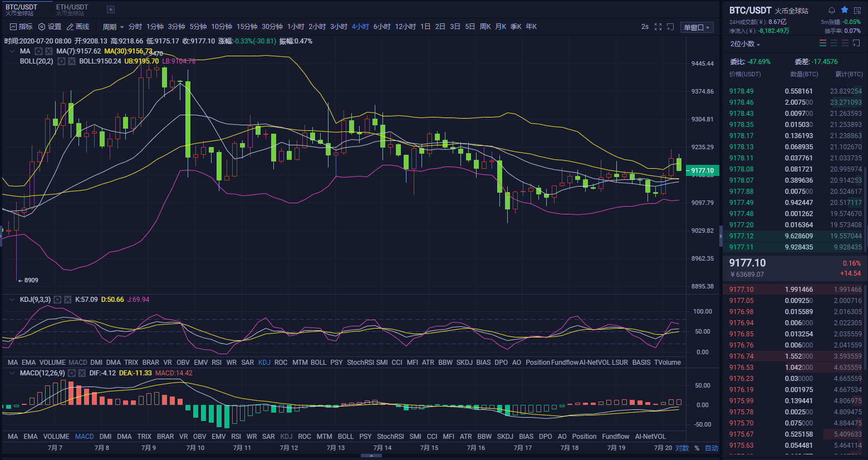The width and height of the screenshot is (868, 460).
Task: Toggle fullscreen chart mode
Action: (658, 27)
